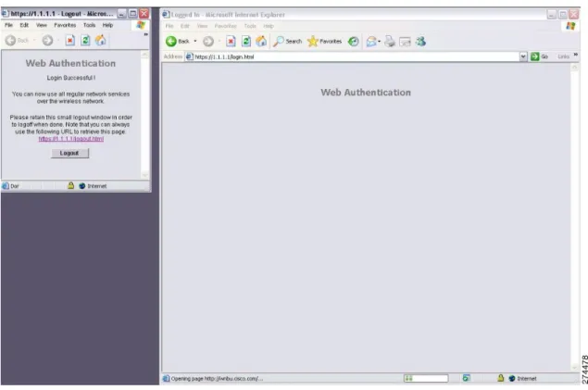Viewport: 588px width, 390px height.
Task: Open Favorites menu in Logout window
Action: 65,25
